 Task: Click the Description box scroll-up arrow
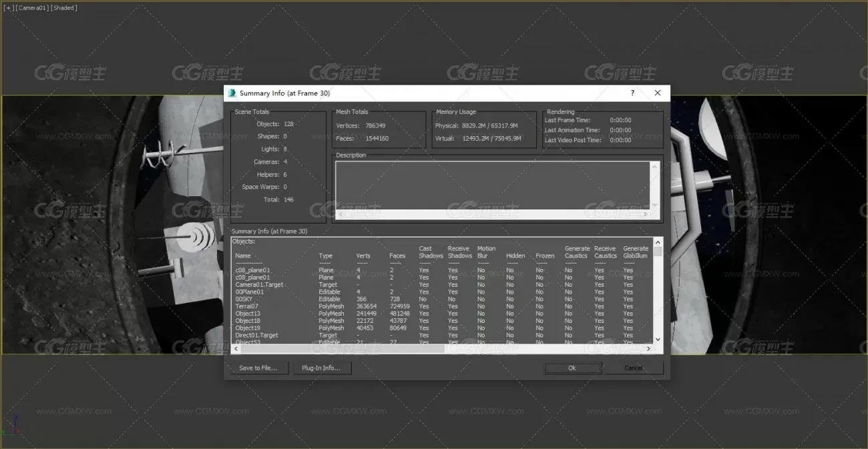point(654,167)
